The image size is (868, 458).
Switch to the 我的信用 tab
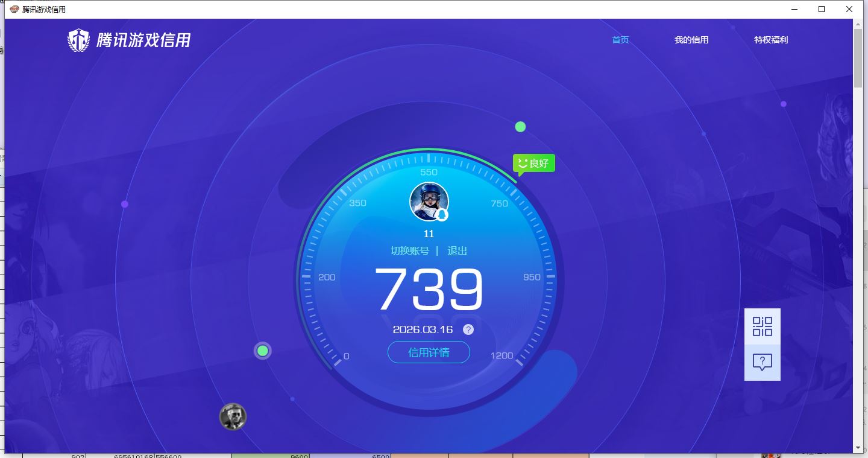click(691, 40)
